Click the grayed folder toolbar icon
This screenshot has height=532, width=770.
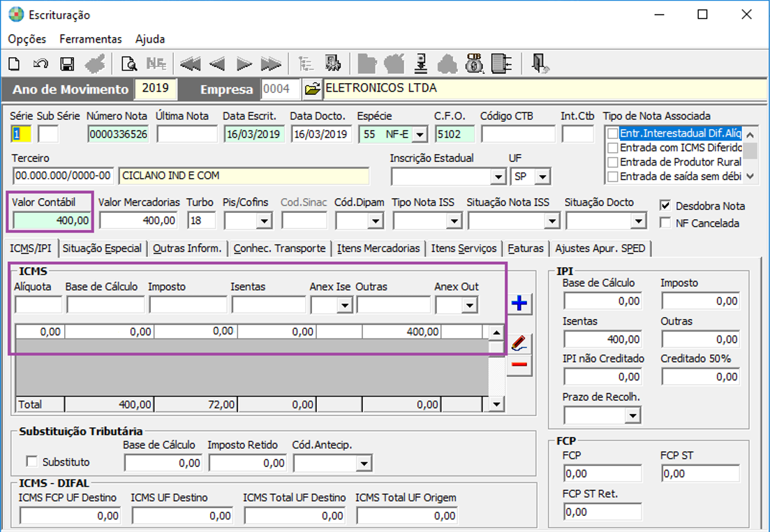pyautogui.click(x=367, y=64)
